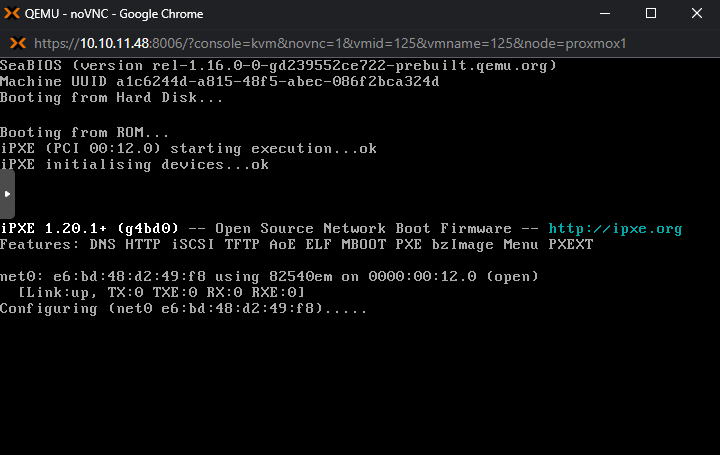The image size is (720, 455).
Task: Maximize the QEMU noVNC window
Action: [650, 14]
